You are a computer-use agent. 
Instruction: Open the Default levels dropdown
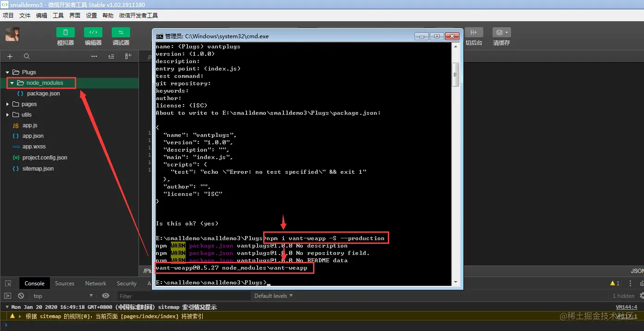pyautogui.click(x=273, y=296)
